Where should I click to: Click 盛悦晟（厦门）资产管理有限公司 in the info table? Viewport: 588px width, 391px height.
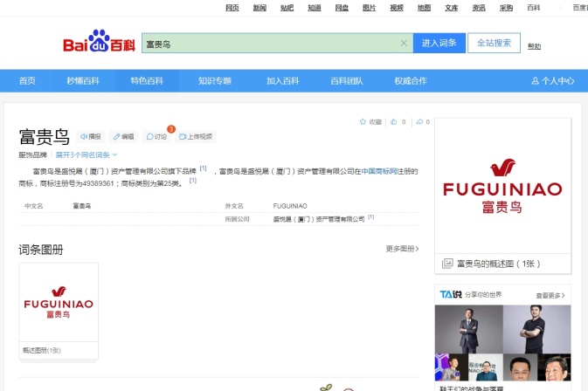coord(319,219)
